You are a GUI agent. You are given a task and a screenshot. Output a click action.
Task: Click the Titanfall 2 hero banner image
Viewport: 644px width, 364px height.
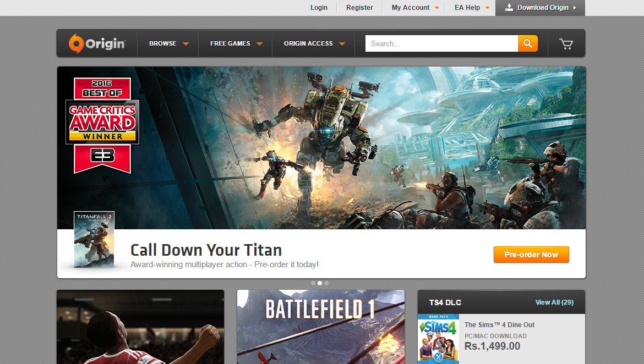point(321,148)
